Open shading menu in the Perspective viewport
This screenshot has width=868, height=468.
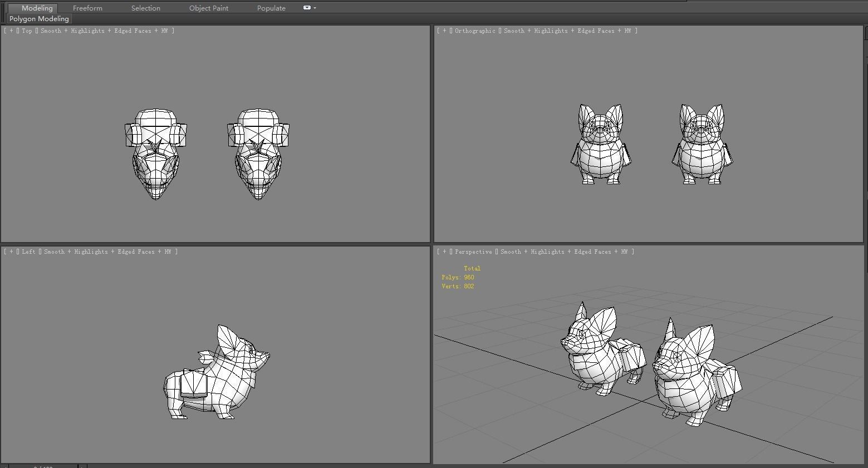(564, 252)
